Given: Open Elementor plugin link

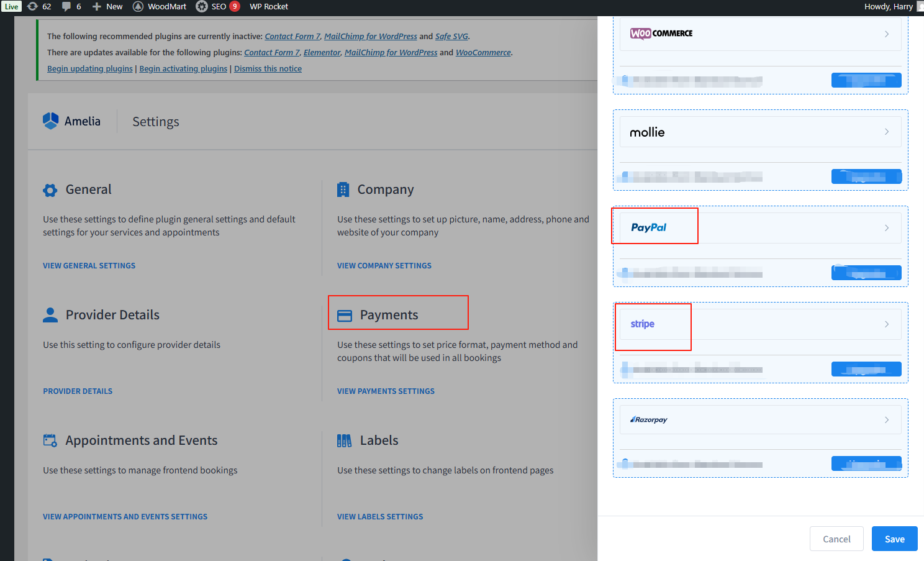Looking at the screenshot, I should [x=322, y=53].
